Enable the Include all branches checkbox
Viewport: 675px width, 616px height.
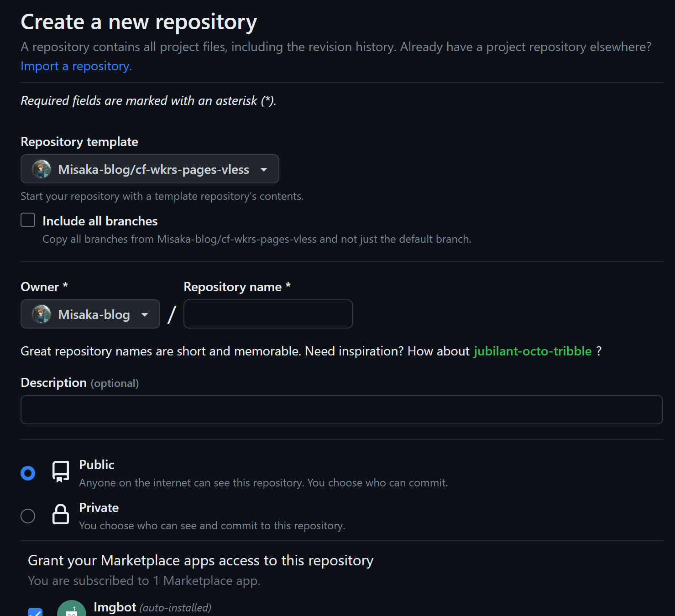[x=28, y=220]
